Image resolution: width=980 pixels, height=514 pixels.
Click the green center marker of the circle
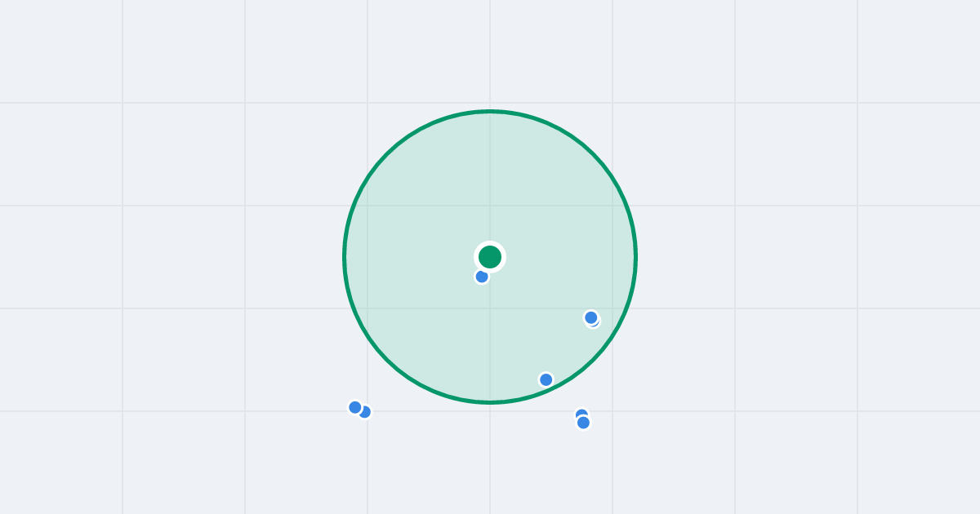point(490,257)
